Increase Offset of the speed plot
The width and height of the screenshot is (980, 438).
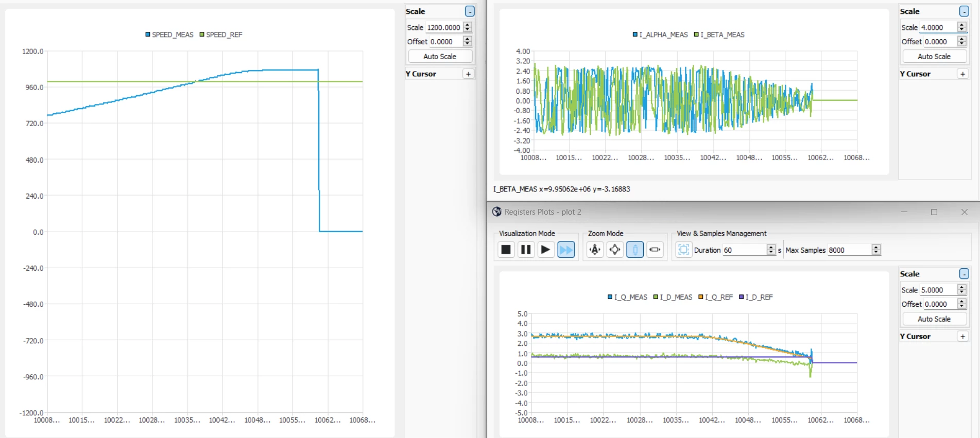[x=468, y=39]
